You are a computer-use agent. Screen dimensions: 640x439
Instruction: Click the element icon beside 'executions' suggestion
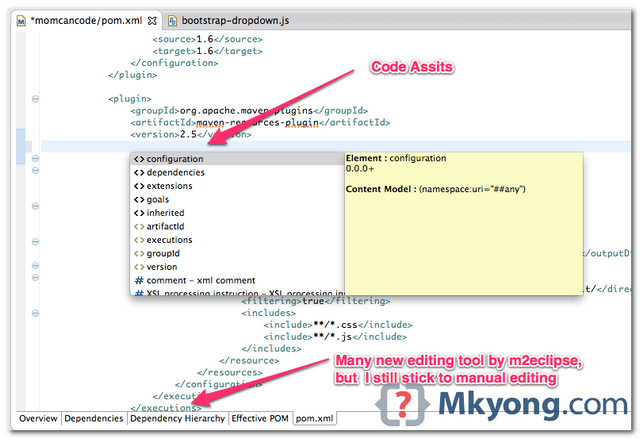139,240
